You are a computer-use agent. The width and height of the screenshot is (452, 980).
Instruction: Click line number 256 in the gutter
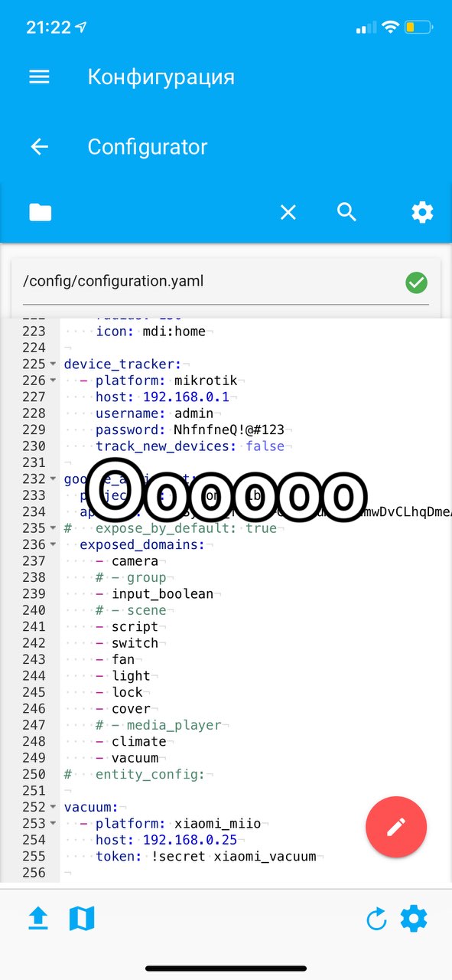(x=34, y=874)
